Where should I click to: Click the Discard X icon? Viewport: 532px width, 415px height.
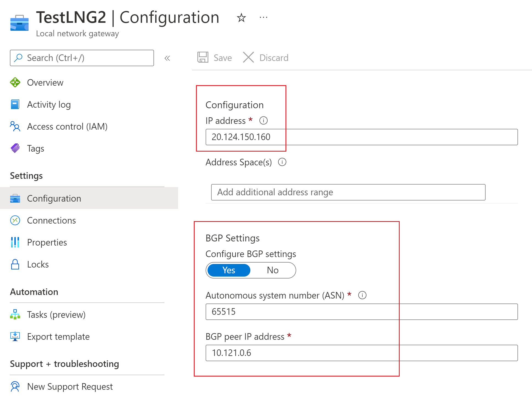(248, 58)
